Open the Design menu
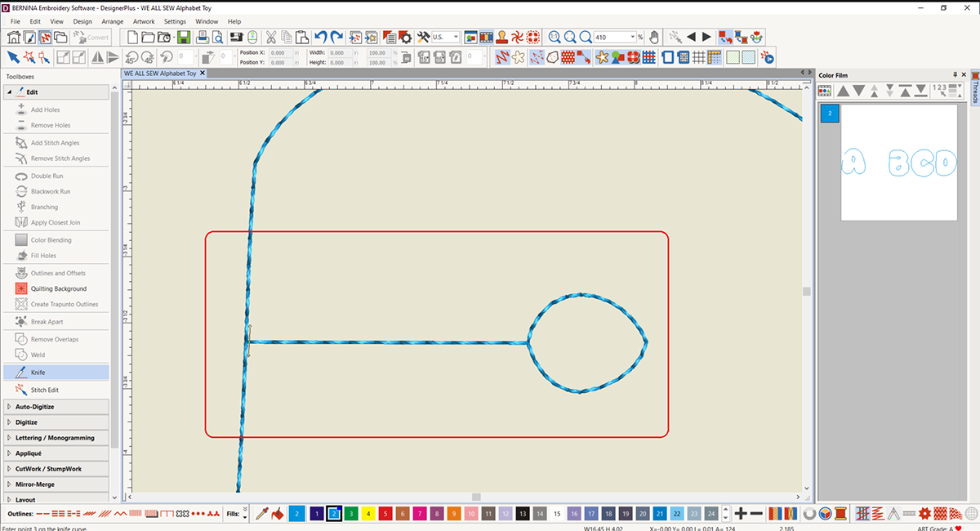This screenshot has height=531, width=980. click(x=82, y=21)
